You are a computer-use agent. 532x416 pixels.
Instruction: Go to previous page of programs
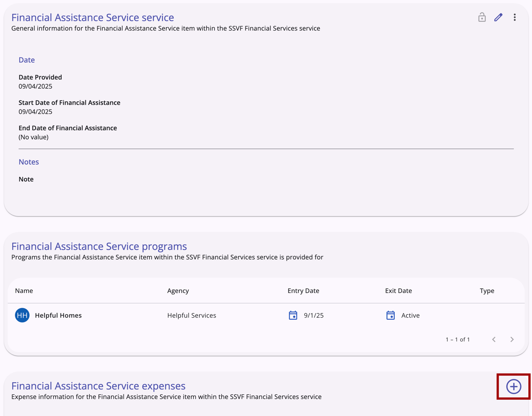[494, 339]
